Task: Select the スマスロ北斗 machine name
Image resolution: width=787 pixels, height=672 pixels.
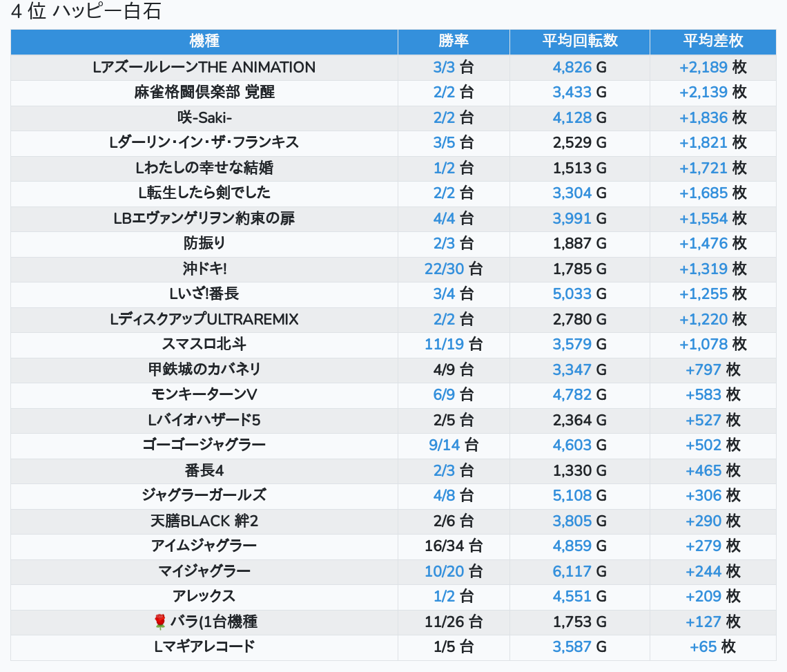Action: [x=204, y=345]
